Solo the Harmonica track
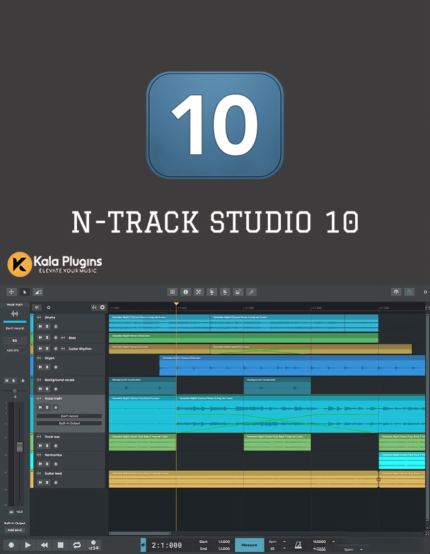Viewport: 430px width, 554px height. coord(47,464)
